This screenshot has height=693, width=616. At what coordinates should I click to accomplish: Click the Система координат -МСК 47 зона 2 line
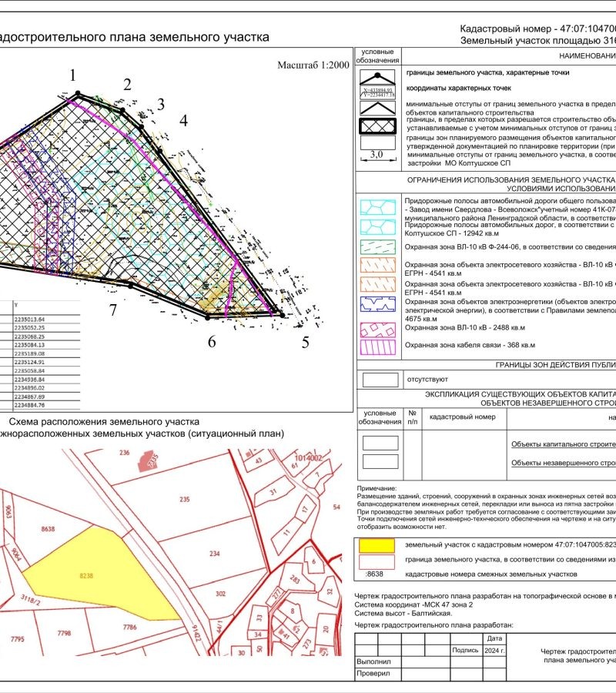pyautogui.click(x=413, y=604)
